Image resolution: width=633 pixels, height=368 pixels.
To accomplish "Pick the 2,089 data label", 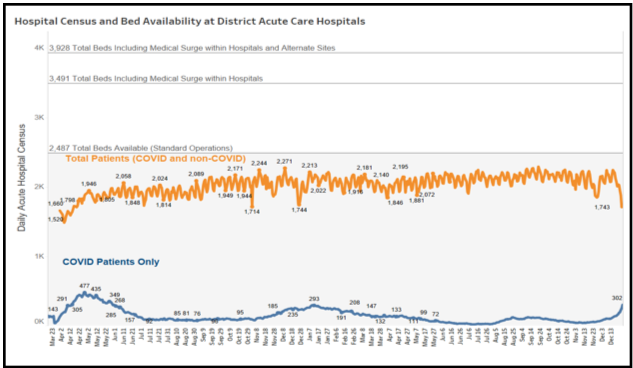I will coord(196,174).
